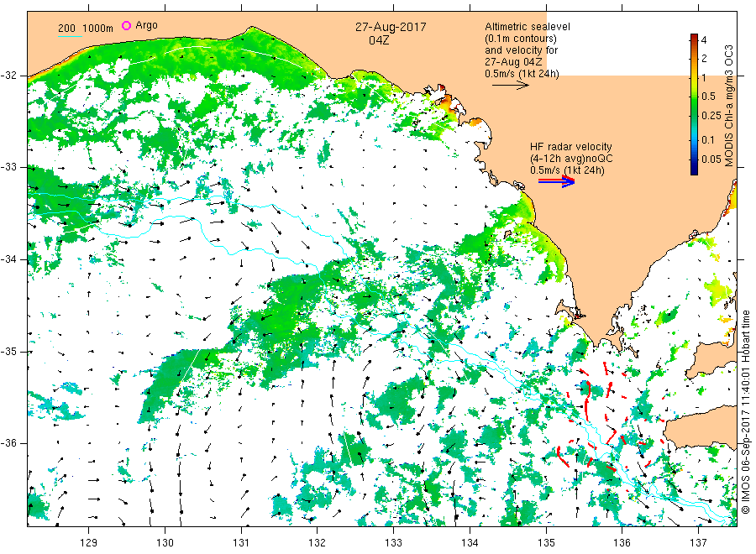Click longitude axis label 133
Screen dimensions: 756x554
click(x=393, y=542)
